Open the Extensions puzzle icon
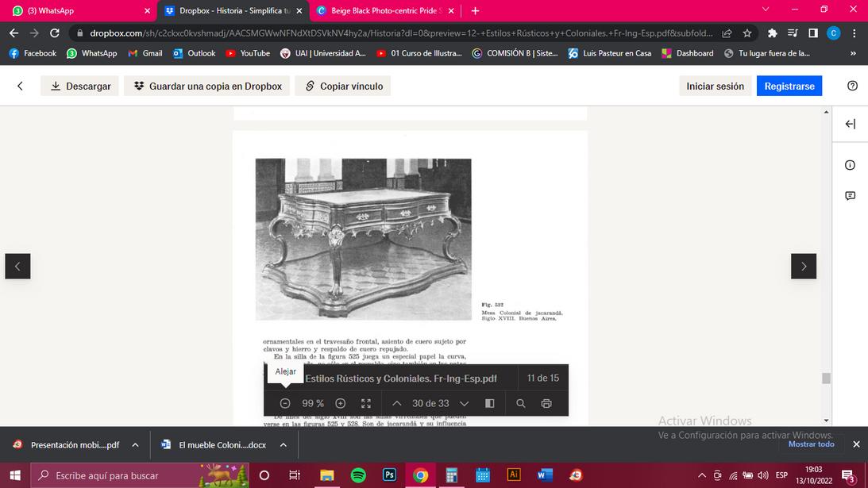 click(x=772, y=33)
